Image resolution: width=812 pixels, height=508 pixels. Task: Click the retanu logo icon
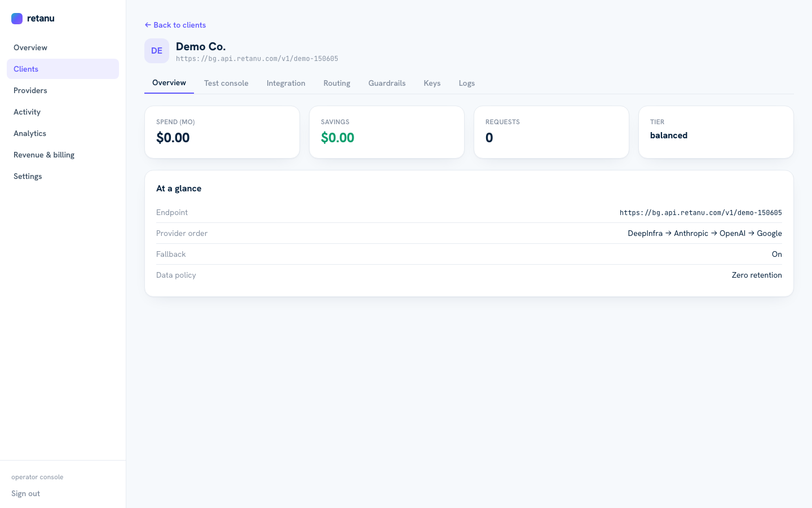(17, 19)
